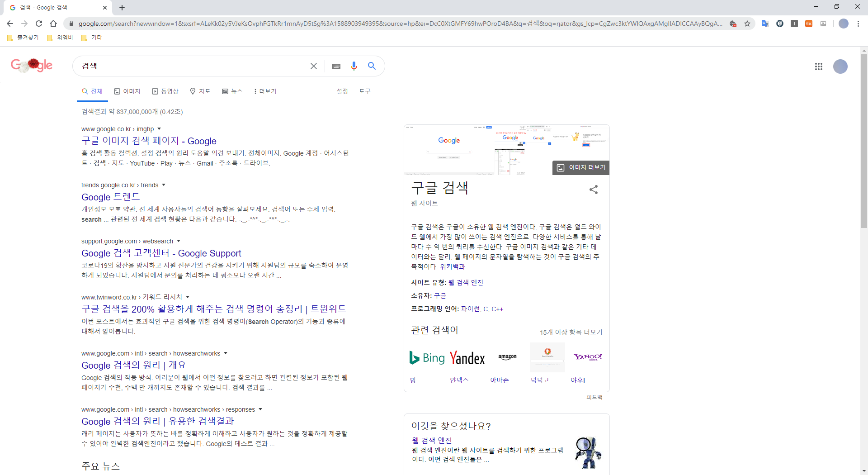Bookmark this page with the star icon
Viewport: 868px width, 475px height.
747,24
